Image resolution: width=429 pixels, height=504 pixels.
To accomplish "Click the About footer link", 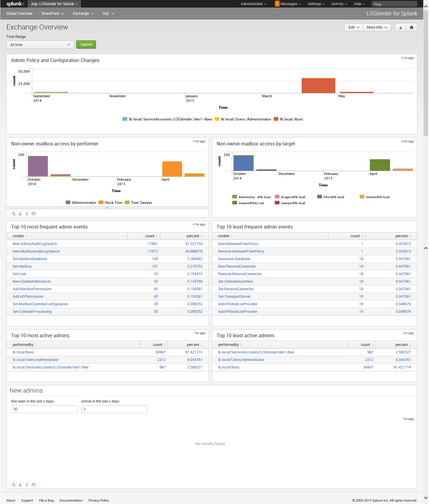I will point(11,500).
